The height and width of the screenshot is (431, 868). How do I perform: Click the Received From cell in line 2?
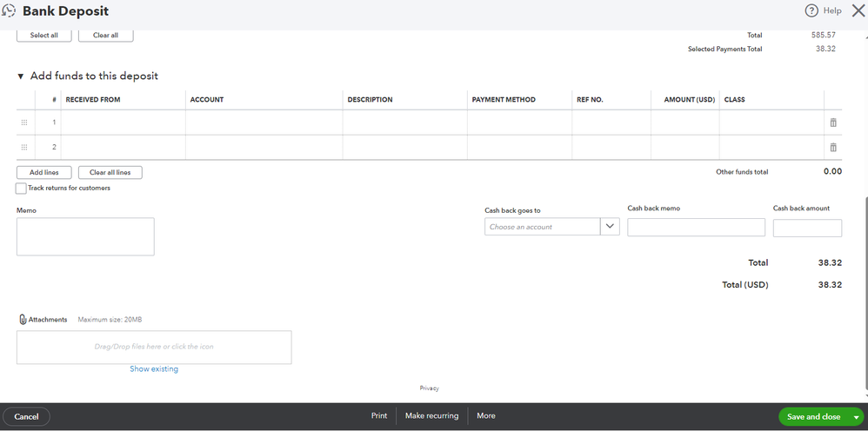(x=124, y=147)
